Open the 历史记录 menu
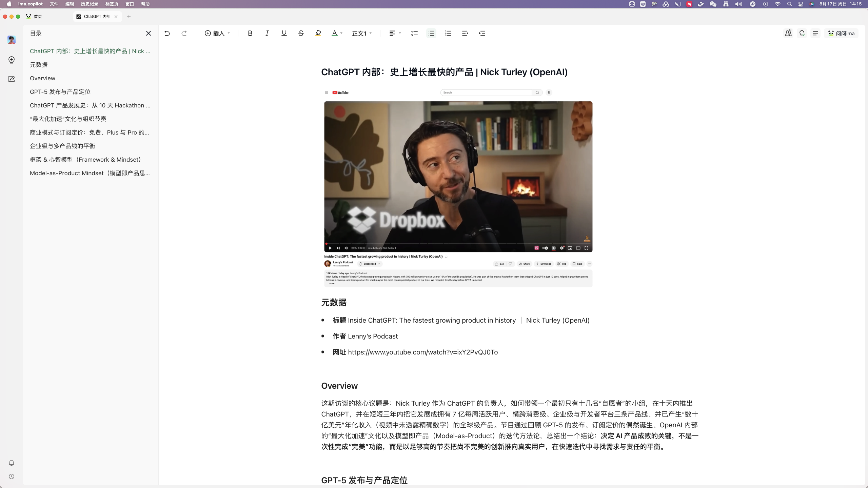Image resolution: width=868 pixels, height=488 pixels. coord(90,4)
